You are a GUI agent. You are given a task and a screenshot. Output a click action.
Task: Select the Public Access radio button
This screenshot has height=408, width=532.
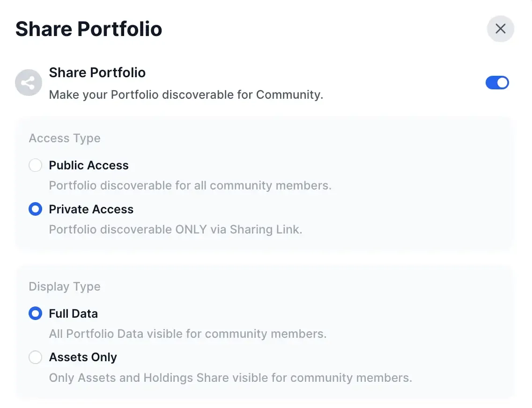36,165
